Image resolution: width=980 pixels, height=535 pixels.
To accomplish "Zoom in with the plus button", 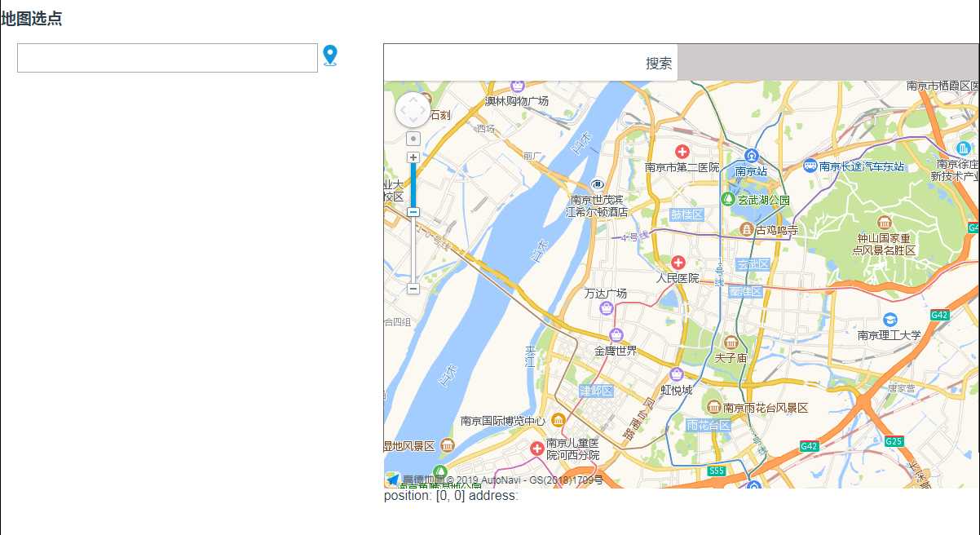I will coord(413,157).
